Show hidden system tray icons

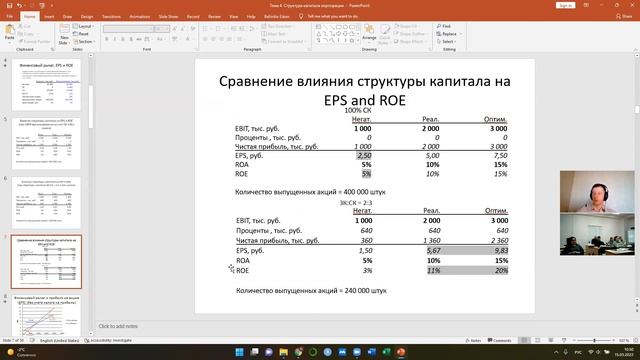click(556, 352)
